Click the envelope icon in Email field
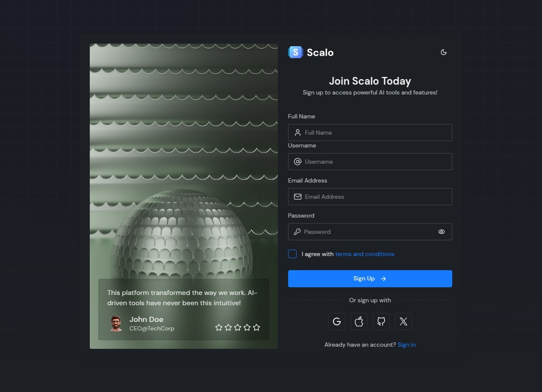Image resolution: width=542 pixels, height=392 pixels. [298, 197]
